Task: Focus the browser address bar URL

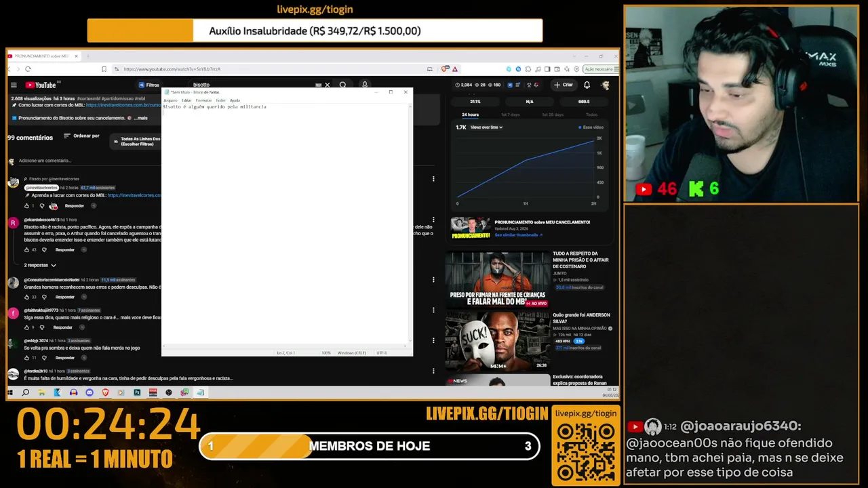Action: [172, 69]
